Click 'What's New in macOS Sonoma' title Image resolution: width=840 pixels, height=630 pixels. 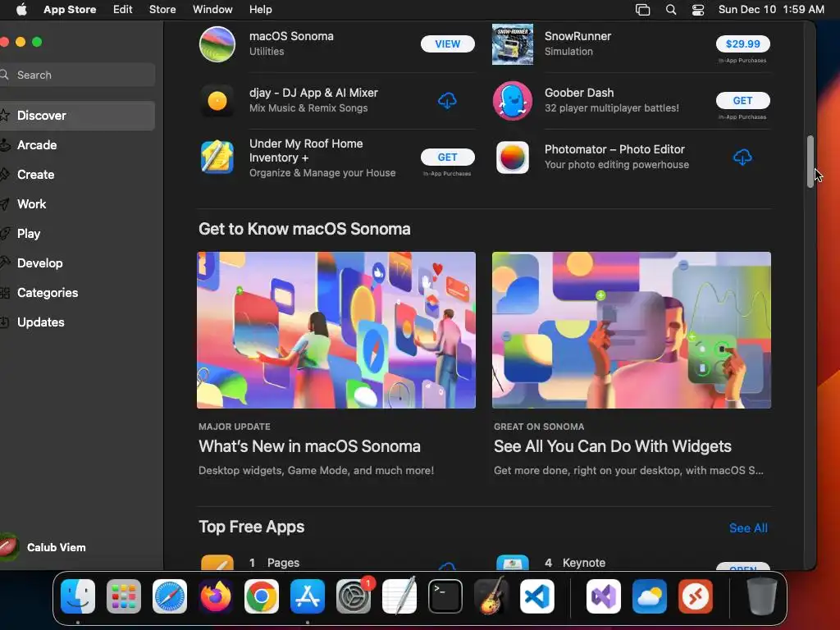point(309,446)
